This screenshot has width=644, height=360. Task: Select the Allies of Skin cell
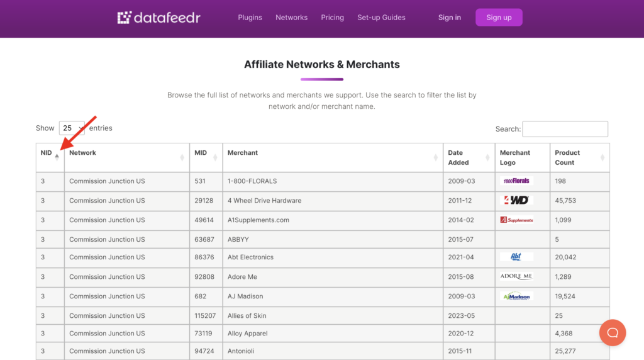[x=333, y=315]
